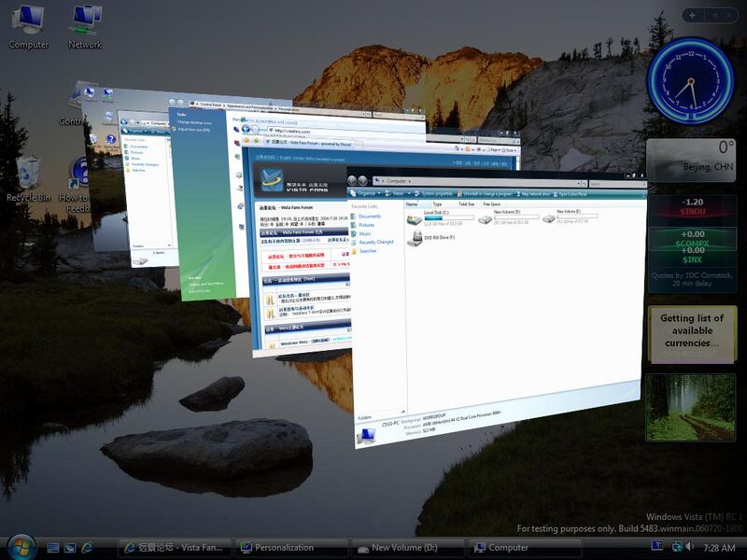747x560 pixels.
Task: Click the Forward arrow in Computer window
Action: [362, 180]
